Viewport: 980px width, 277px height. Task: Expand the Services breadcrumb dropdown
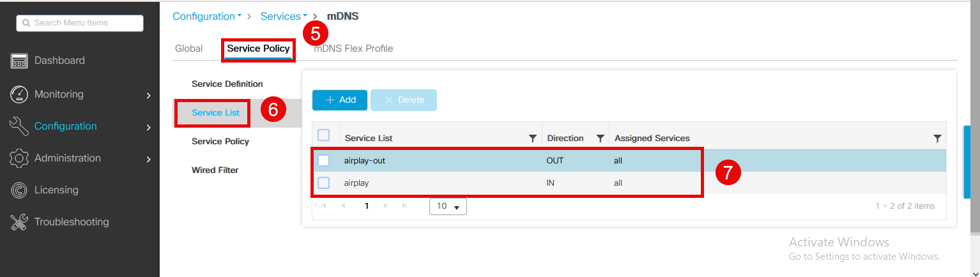(284, 17)
